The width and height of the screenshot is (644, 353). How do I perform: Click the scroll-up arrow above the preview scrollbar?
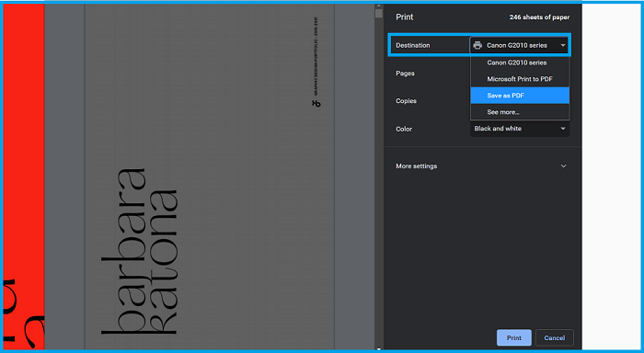(379, 6)
